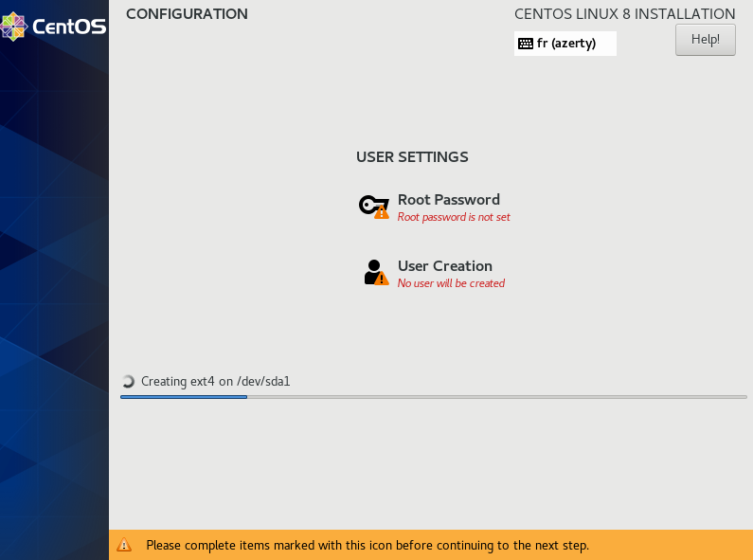Open the User Creation settings
The width and height of the screenshot is (753, 560).
[x=444, y=266]
